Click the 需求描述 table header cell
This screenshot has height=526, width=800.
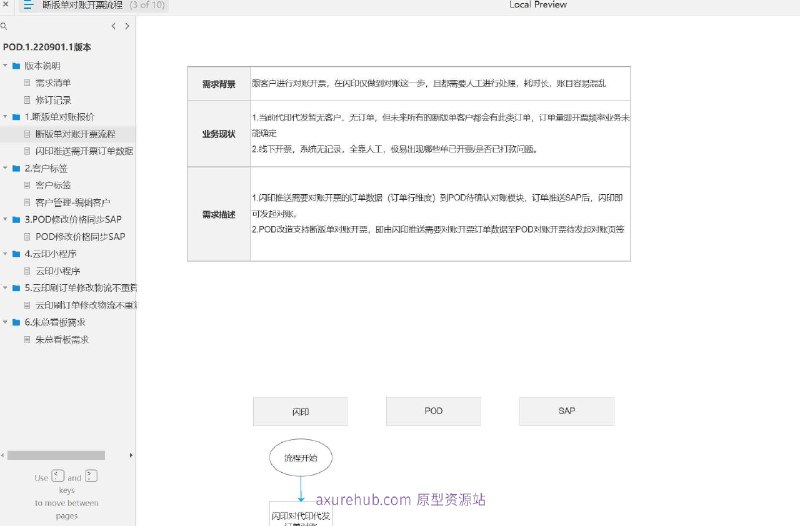219,214
